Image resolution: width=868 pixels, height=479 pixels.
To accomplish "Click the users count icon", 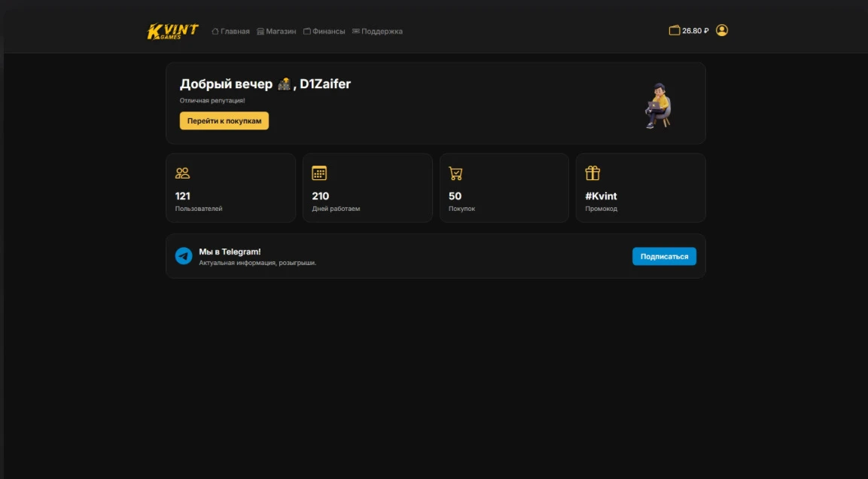I will (x=182, y=173).
